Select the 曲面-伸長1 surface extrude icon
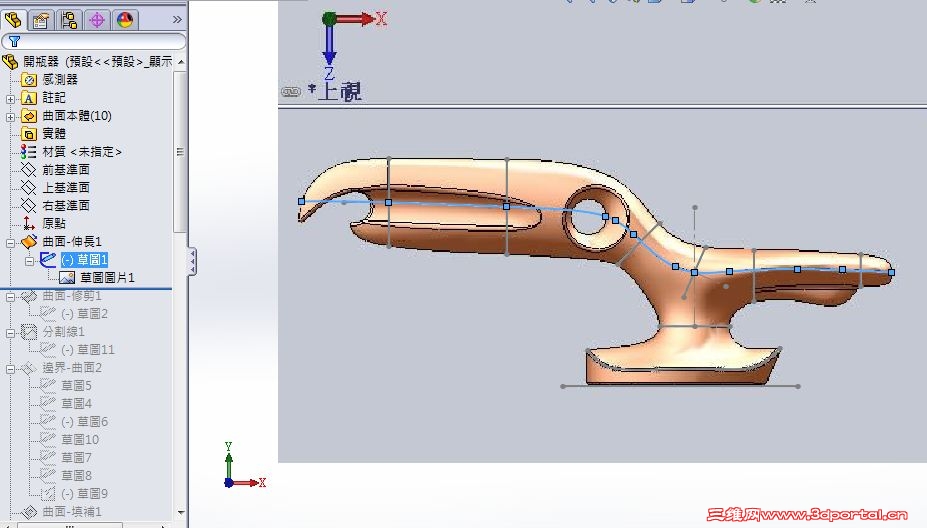The height and width of the screenshot is (528, 927). [x=28, y=241]
